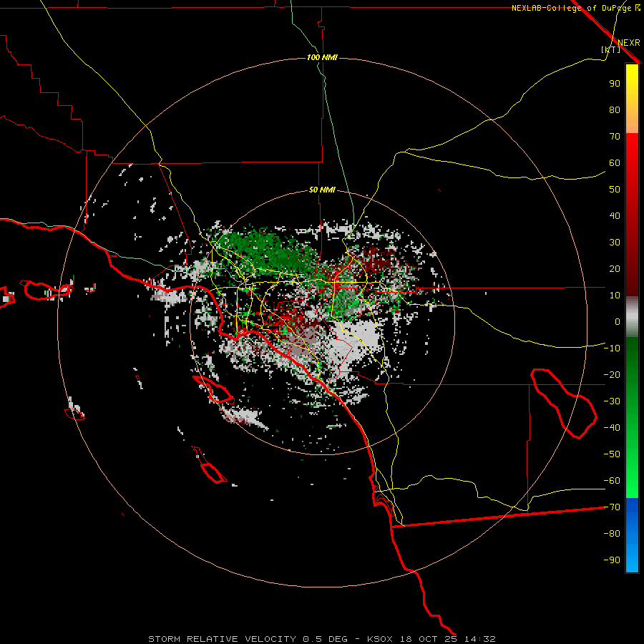Click the STORM RELATIVE VELOCITY caption text

click(223, 639)
